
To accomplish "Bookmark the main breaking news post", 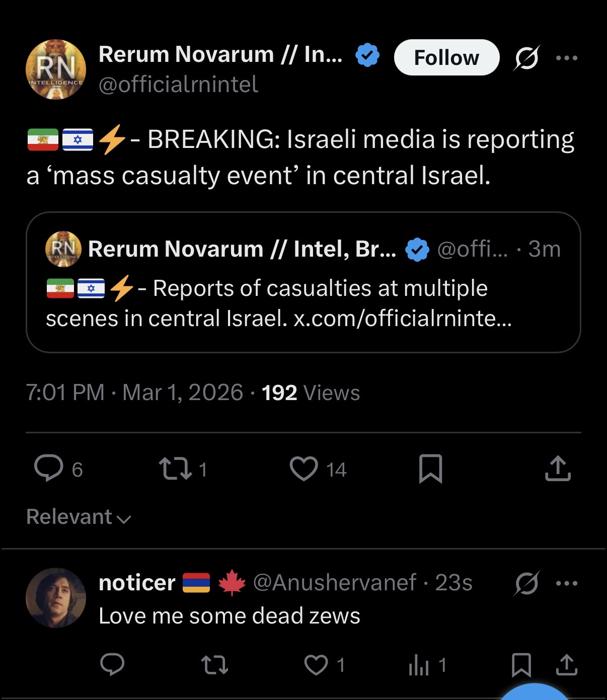I will [430, 469].
